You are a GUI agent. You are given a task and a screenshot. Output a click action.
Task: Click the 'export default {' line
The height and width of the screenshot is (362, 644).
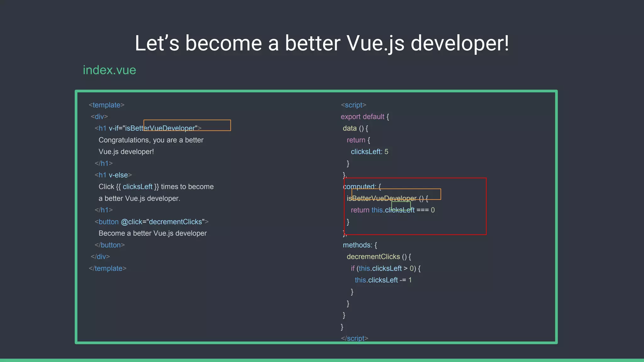click(365, 117)
